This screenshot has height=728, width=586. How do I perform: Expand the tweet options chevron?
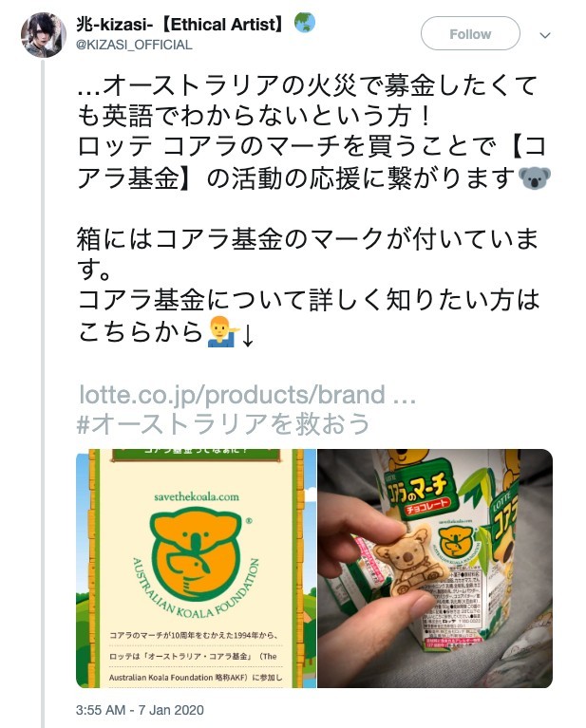pyautogui.click(x=545, y=35)
